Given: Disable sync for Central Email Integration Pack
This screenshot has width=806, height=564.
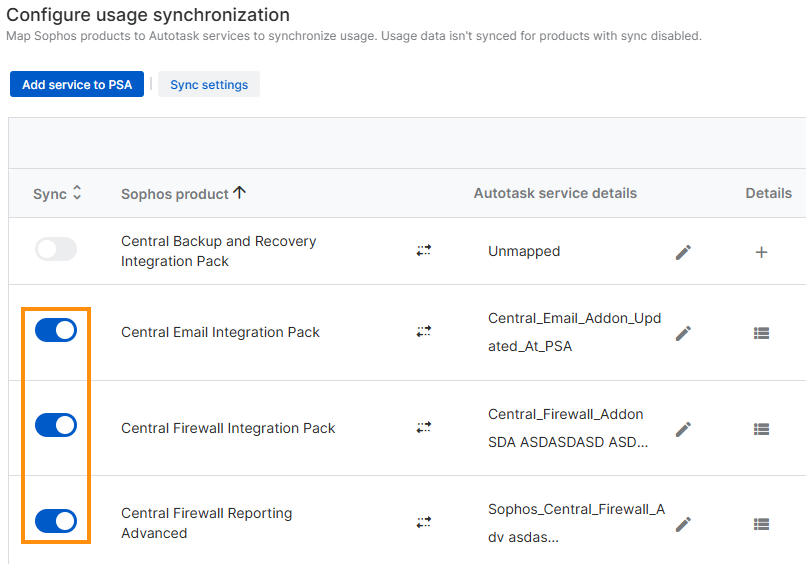Looking at the screenshot, I should click(56, 330).
